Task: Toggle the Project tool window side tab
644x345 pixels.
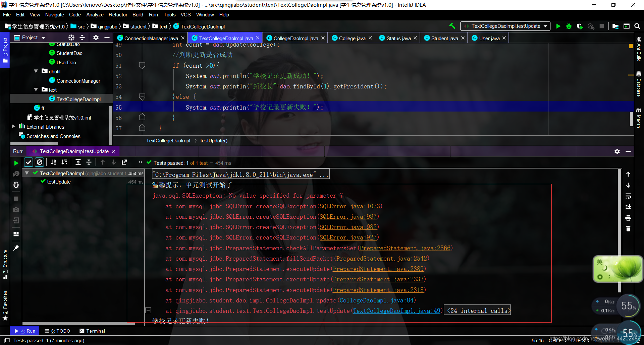Action: (x=5, y=50)
